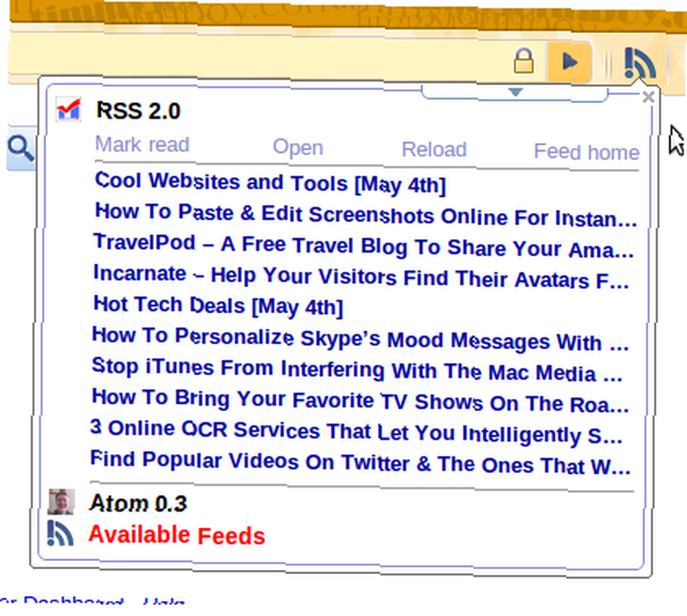Click the play arrow button in the address bar
Screen dimensions: 687x616
click(x=569, y=62)
